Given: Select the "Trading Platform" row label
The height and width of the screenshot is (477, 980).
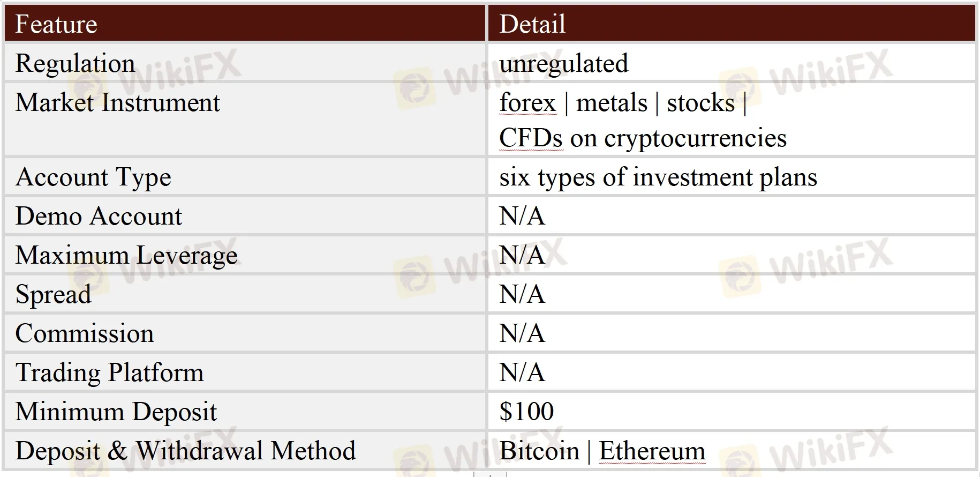Looking at the screenshot, I should coord(109,372).
